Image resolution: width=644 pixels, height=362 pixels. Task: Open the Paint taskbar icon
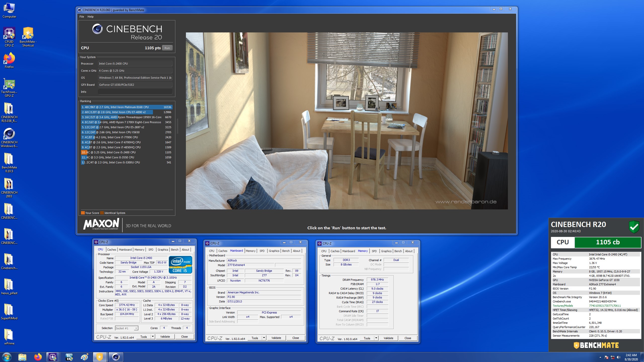(85, 357)
